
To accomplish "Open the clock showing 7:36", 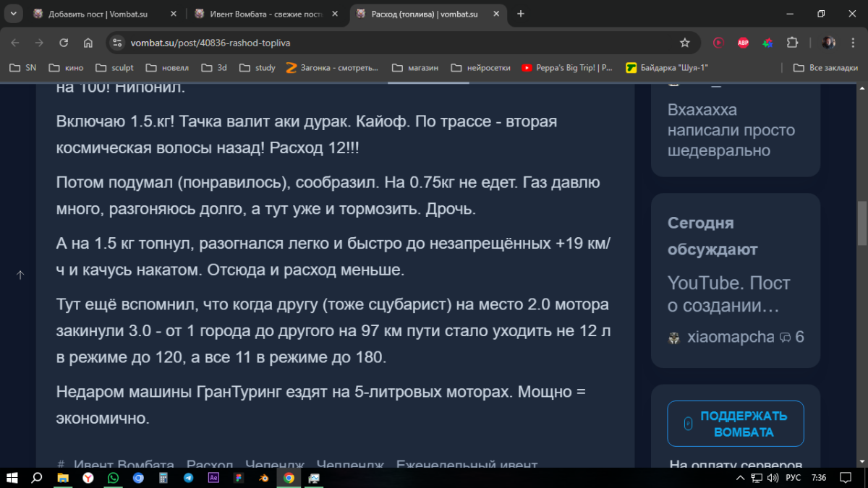I will point(819,478).
